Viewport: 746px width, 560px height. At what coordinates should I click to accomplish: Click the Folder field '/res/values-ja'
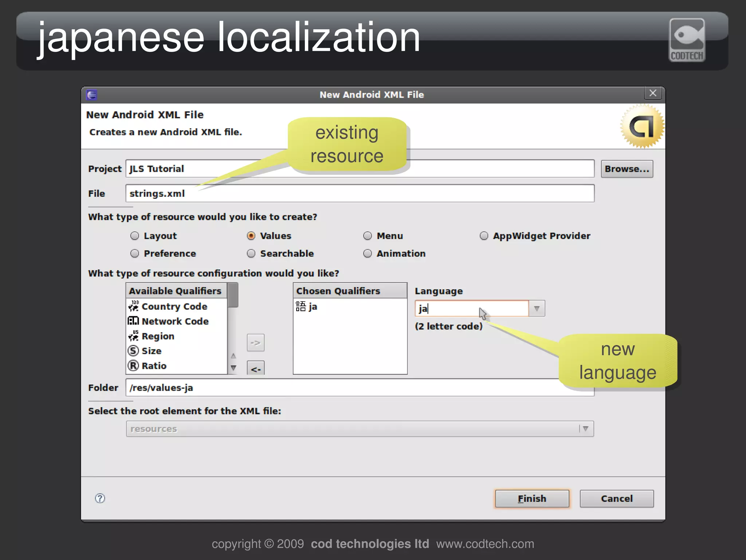(360, 388)
